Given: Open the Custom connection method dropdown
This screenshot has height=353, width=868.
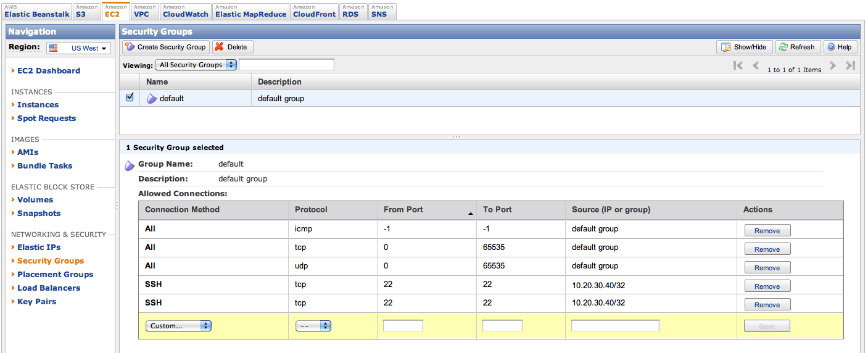Looking at the screenshot, I should (178, 326).
